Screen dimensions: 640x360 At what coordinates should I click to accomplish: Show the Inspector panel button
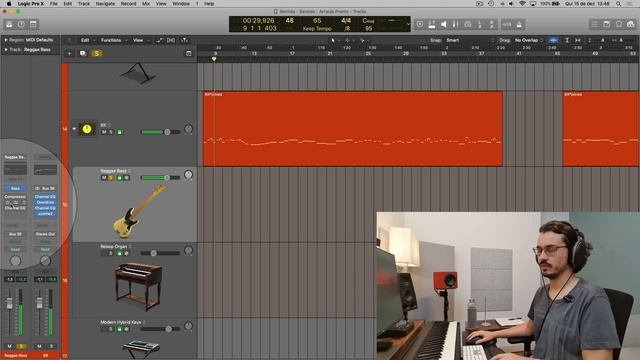point(21,24)
